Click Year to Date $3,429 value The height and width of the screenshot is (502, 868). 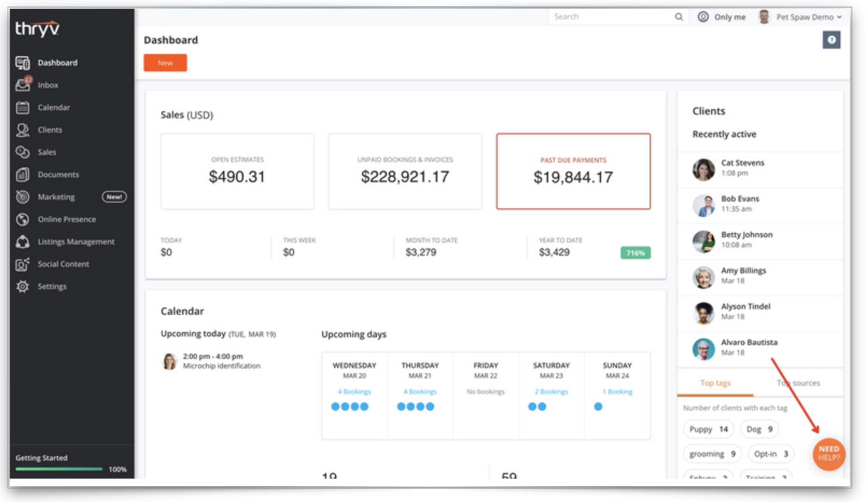coord(554,252)
